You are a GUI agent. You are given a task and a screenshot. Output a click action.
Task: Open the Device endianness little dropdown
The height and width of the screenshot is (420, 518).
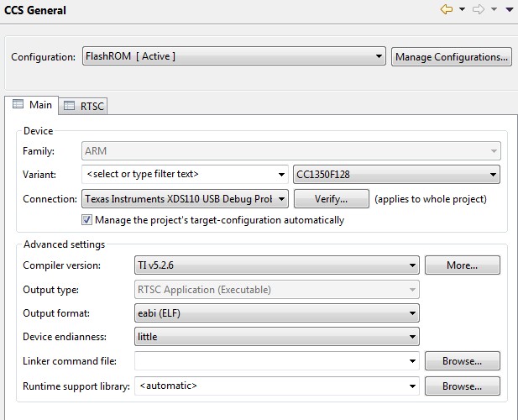(x=277, y=336)
